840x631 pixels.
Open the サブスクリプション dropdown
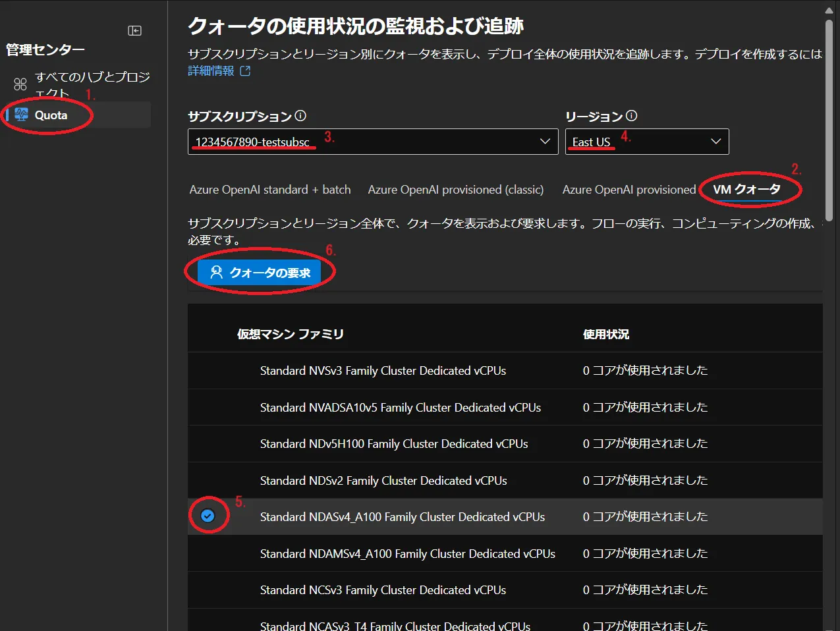372,142
